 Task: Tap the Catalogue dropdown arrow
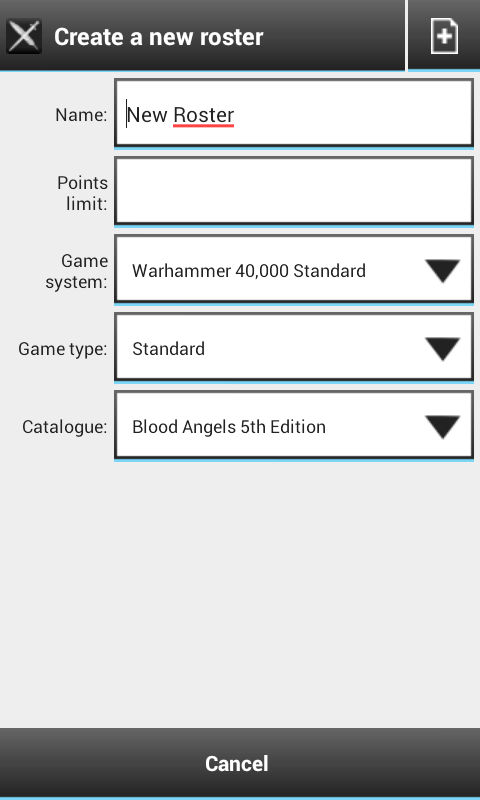[442, 427]
